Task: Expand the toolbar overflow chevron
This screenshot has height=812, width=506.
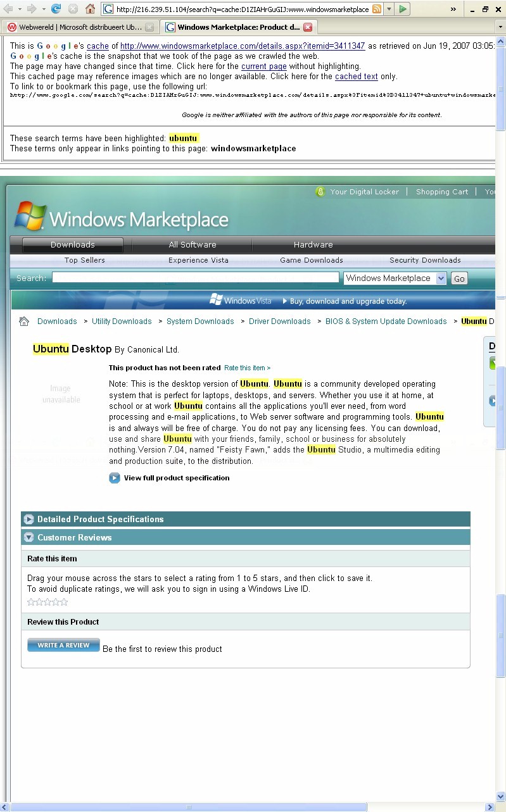Action: click(x=453, y=9)
